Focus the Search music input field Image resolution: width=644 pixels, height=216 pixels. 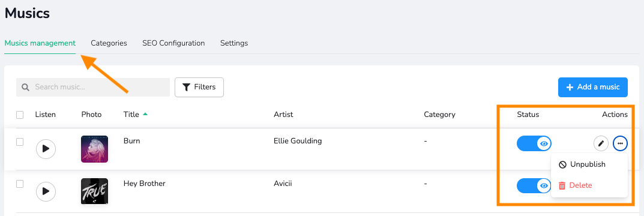[93, 87]
